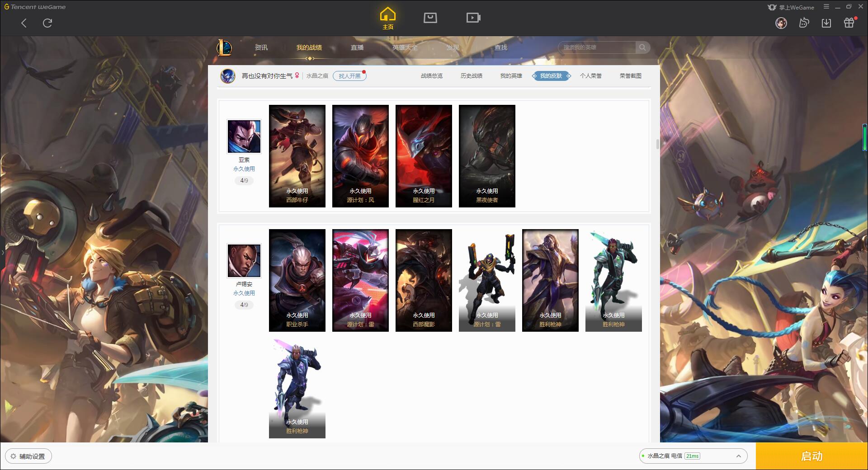Click the 水晶之痕 server label by username
Image resolution: width=868 pixels, height=470 pixels.
[317, 76]
